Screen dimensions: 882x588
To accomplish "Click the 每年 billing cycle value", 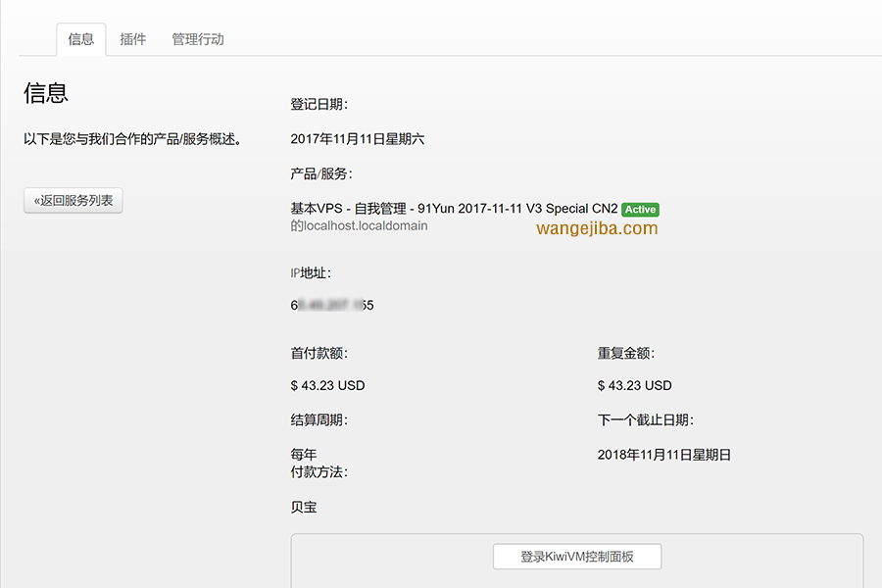I will (x=304, y=455).
